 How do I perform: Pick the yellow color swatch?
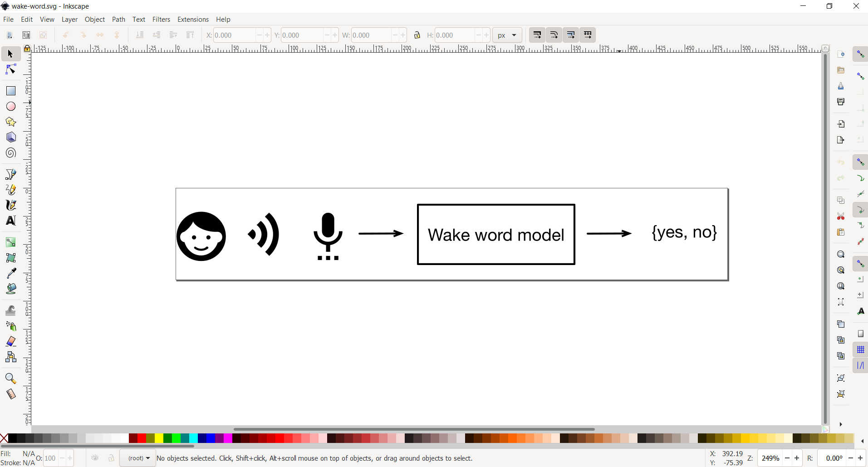coord(159,438)
